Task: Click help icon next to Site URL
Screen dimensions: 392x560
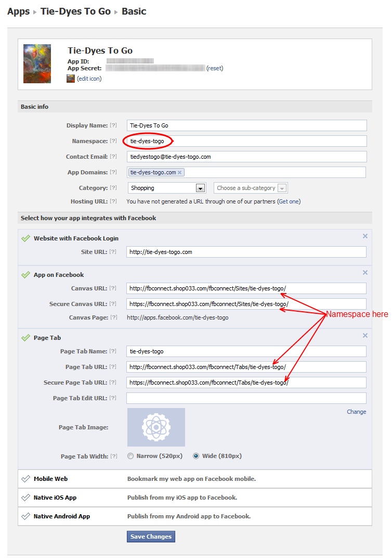Action: (x=113, y=252)
